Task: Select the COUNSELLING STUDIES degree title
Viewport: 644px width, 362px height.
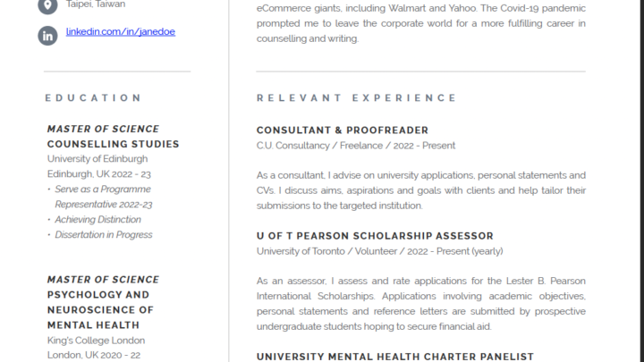Action: click(x=113, y=144)
